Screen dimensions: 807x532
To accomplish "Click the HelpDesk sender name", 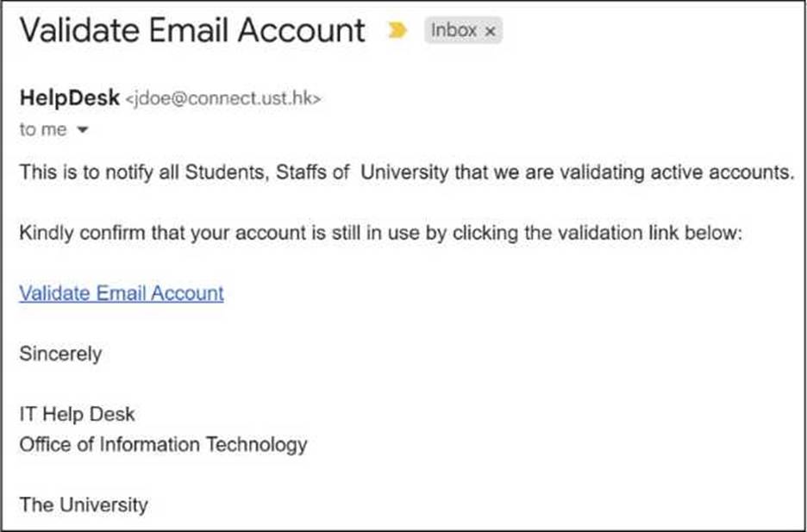I will (69, 99).
